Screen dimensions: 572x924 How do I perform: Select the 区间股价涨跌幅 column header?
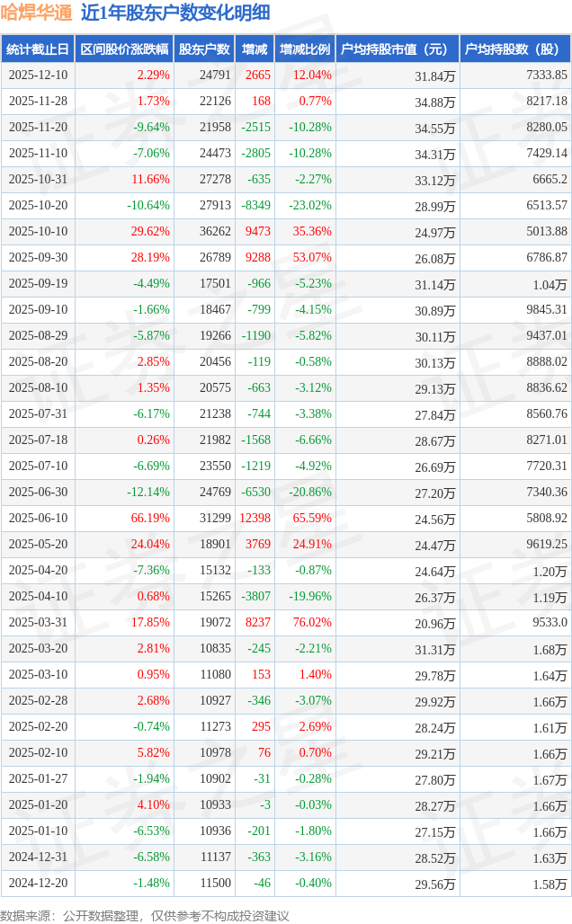point(123,49)
